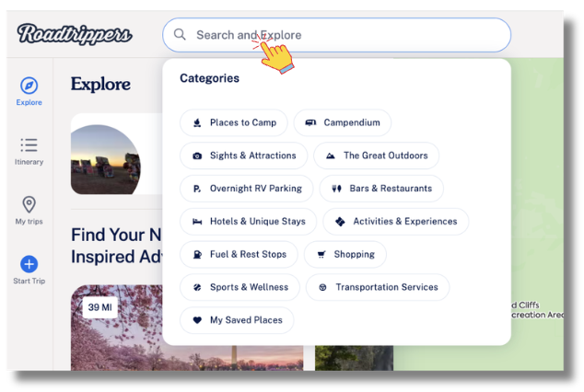Click the campfire icon in Places to Camp
The width and height of the screenshot is (584, 392).
point(197,122)
